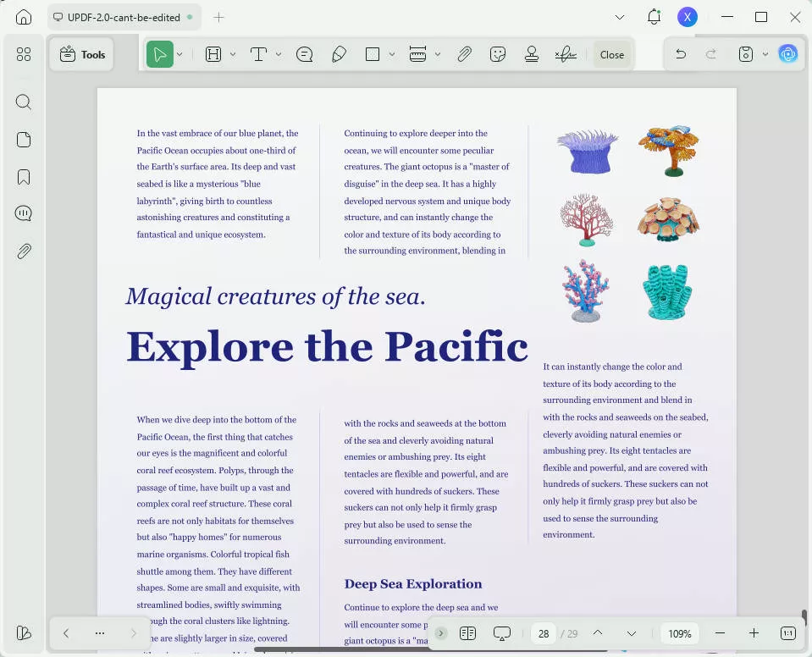Switch to the UPDF-2.0-cant-be-edited tab
Screen dimensions: 812x657
point(122,17)
